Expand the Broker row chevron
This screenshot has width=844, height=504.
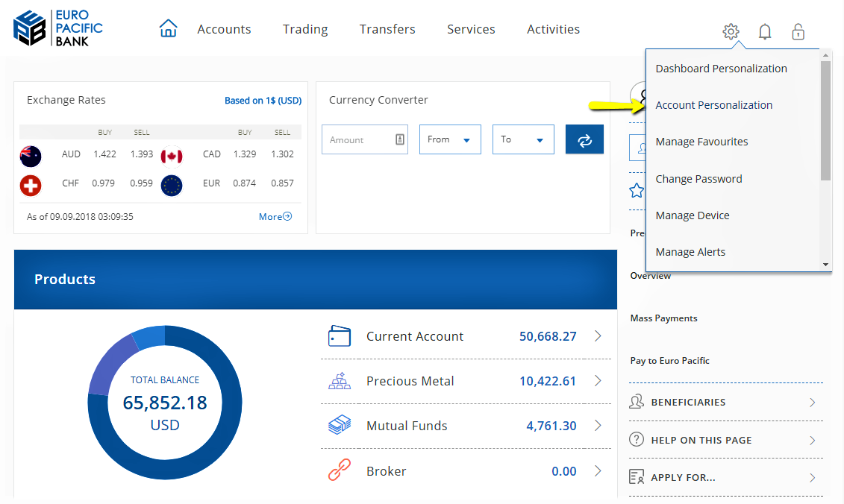coord(598,470)
